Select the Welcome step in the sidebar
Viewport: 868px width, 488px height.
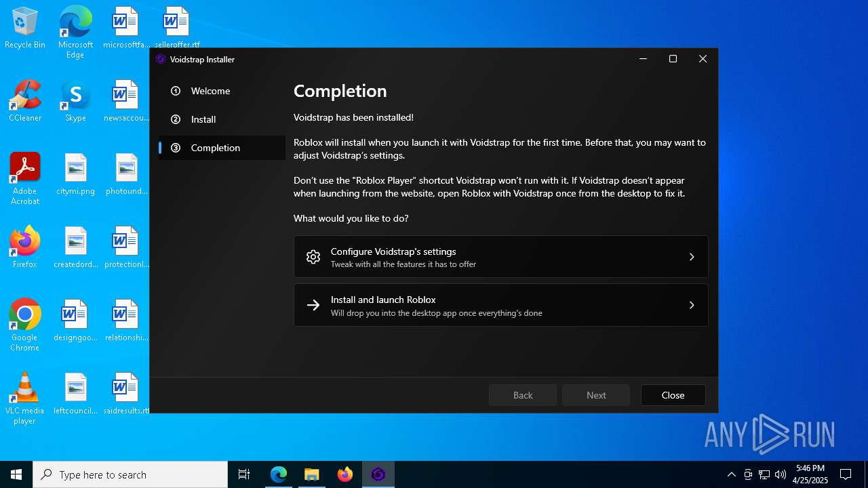click(222, 91)
